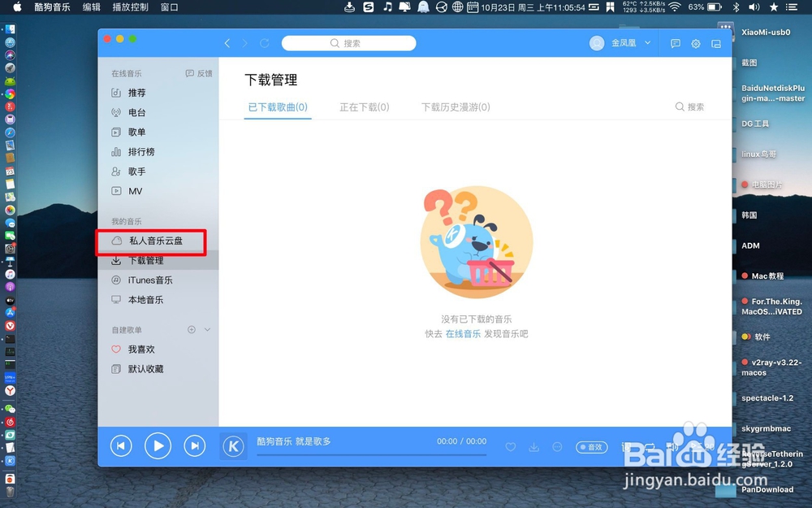Start playback with the play button
The image size is (812, 508).
coord(158,445)
